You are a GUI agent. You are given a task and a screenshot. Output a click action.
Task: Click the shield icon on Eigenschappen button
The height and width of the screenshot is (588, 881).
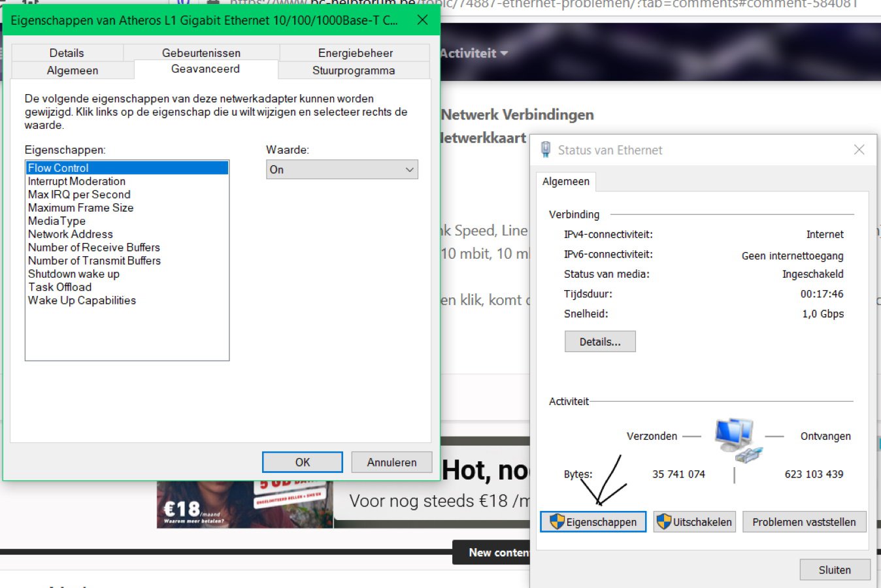coord(557,521)
